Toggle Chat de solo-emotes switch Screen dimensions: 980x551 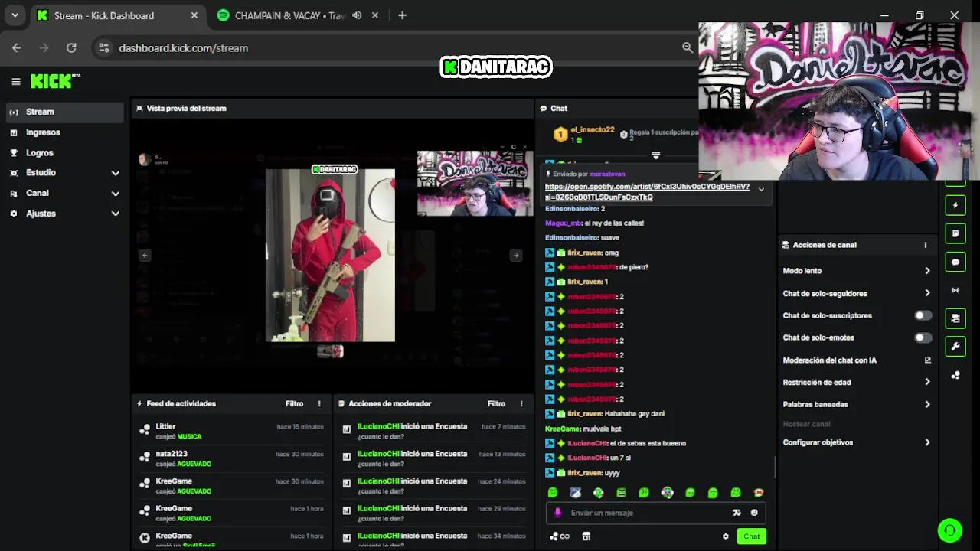coord(923,337)
